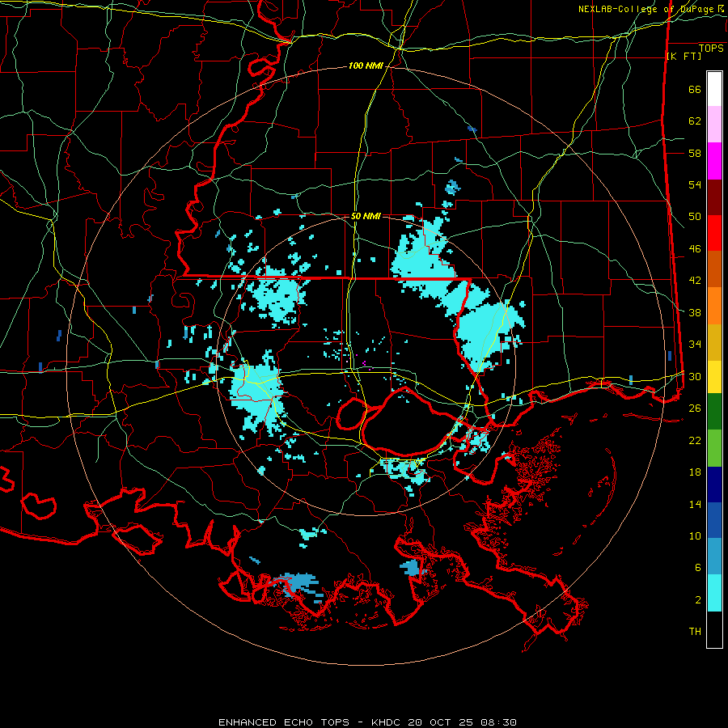
Task: Click the legend value 66
Action: point(695,90)
